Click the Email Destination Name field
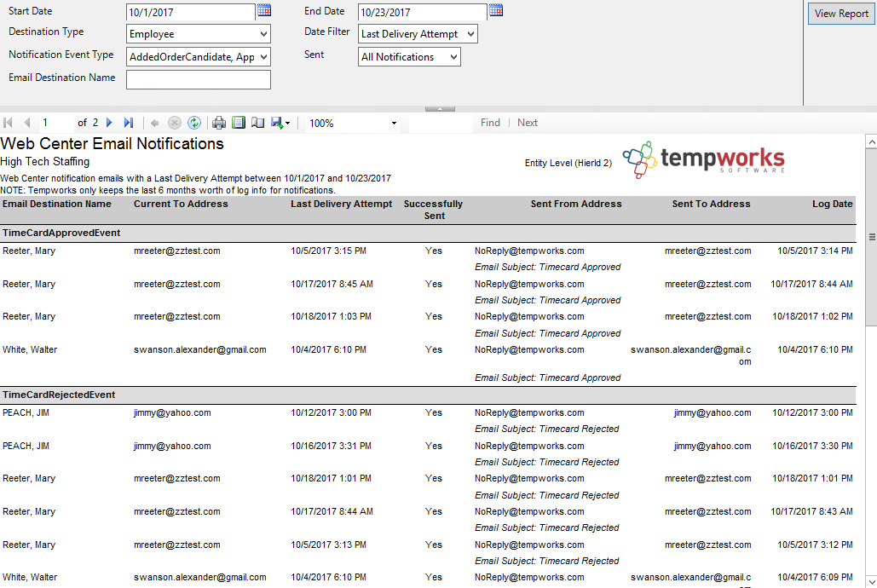Screen dimensions: 877x588 pos(199,79)
